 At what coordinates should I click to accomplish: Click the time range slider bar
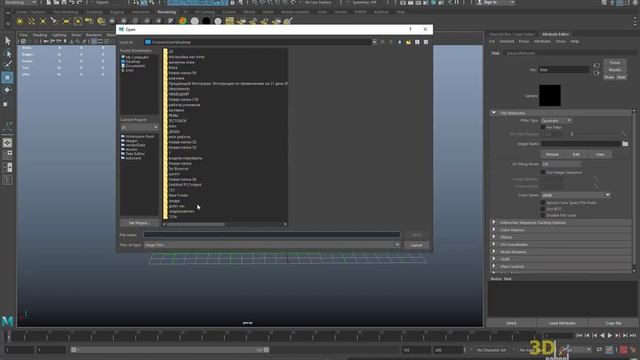tap(170, 350)
